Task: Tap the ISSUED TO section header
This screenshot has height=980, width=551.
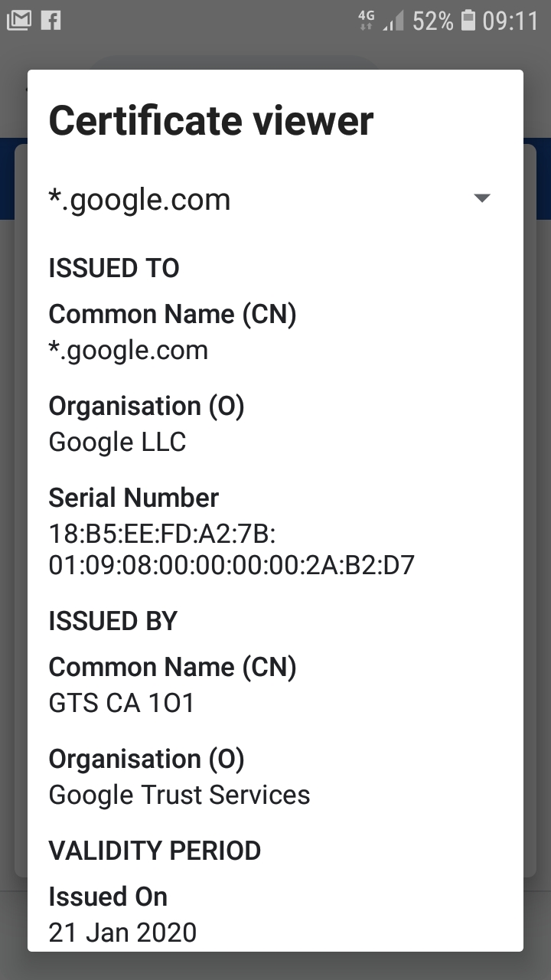Action: click(x=114, y=269)
